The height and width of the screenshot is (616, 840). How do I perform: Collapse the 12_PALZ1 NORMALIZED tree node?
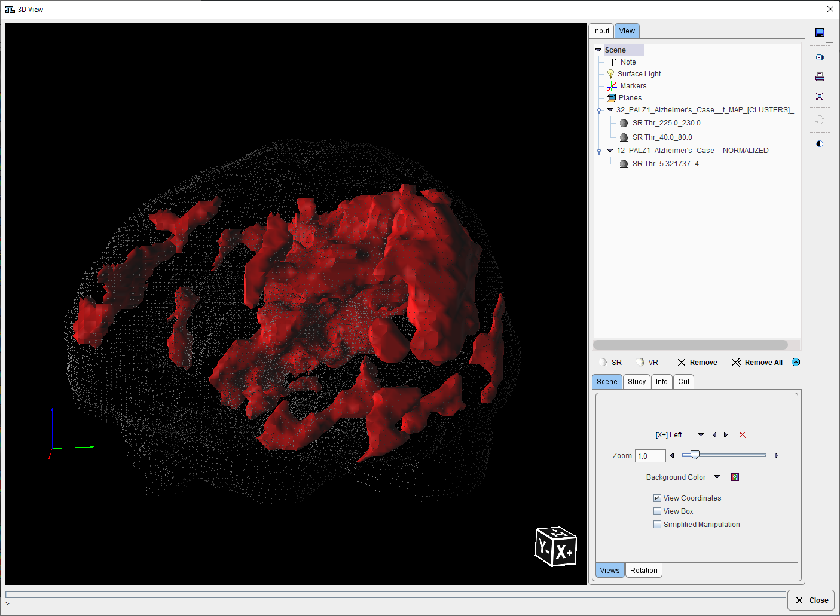tap(610, 151)
